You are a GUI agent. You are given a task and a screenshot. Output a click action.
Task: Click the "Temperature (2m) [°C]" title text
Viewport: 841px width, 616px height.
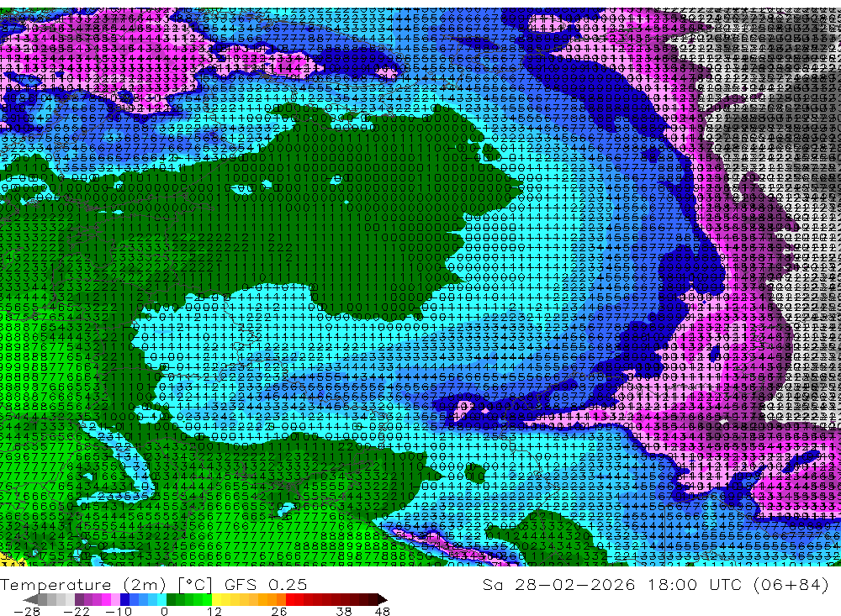106,585
